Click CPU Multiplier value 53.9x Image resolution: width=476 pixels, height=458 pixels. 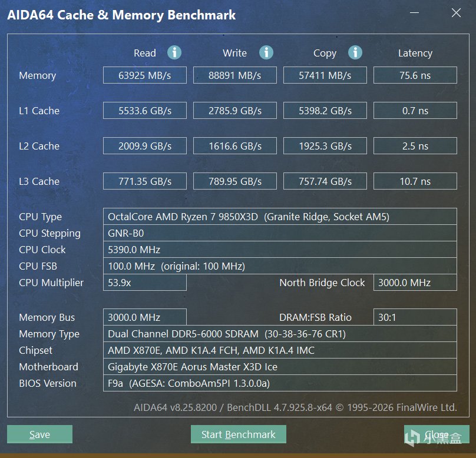(x=145, y=283)
